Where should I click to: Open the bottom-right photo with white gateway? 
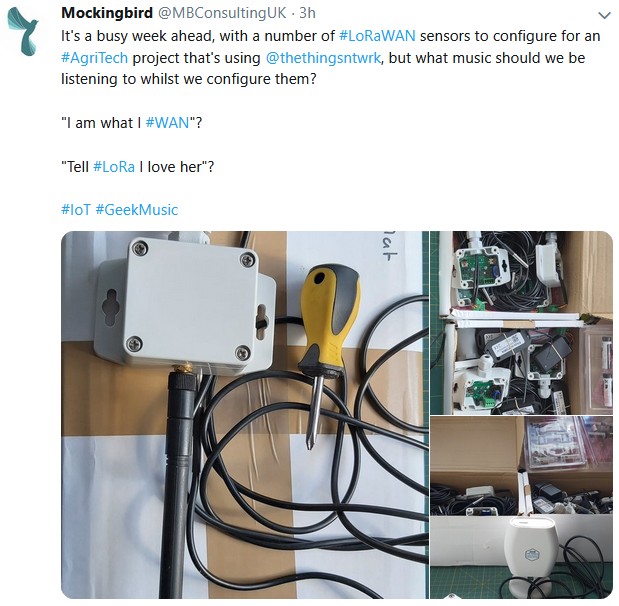[x=521, y=507]
